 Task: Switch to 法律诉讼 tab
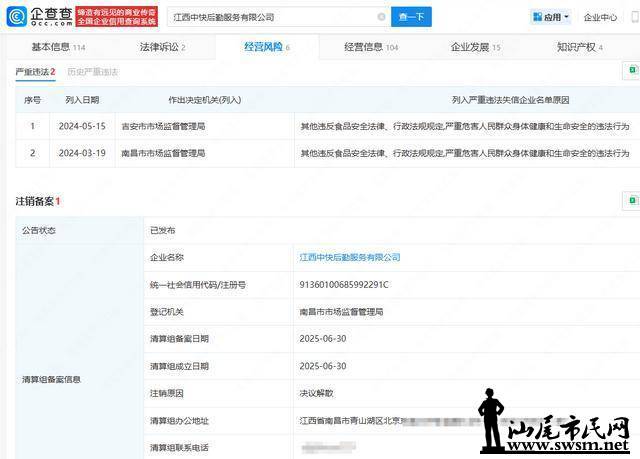[x=164, y=47]
